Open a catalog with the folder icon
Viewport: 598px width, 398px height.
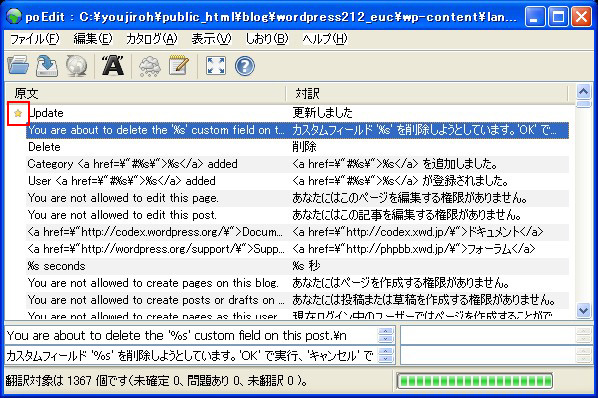pyautogui.click(x=18, y=66)
